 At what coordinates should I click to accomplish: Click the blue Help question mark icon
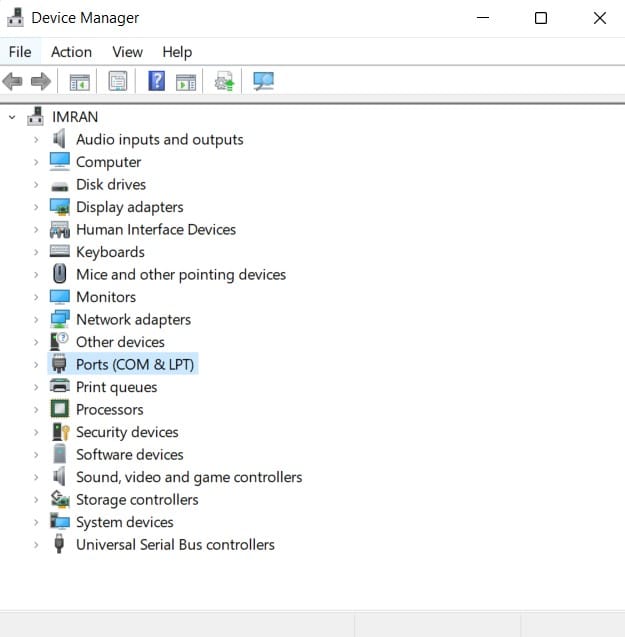pos(156,81)
